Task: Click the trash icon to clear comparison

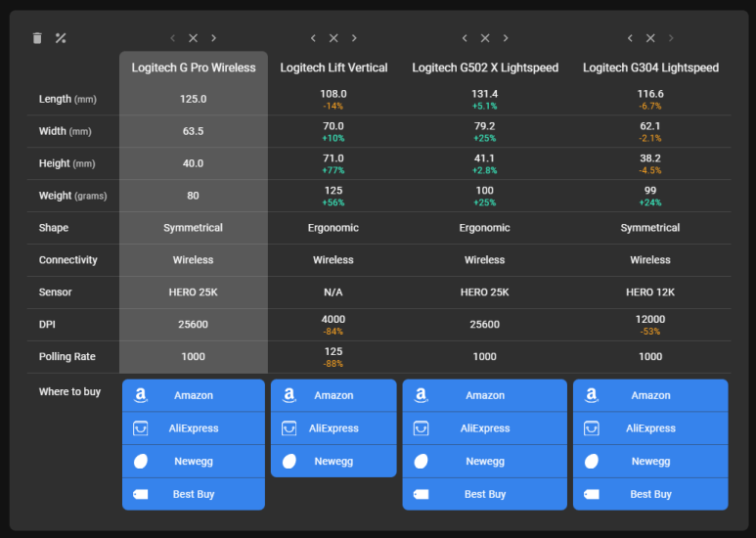Action: [x=37, y=38]
